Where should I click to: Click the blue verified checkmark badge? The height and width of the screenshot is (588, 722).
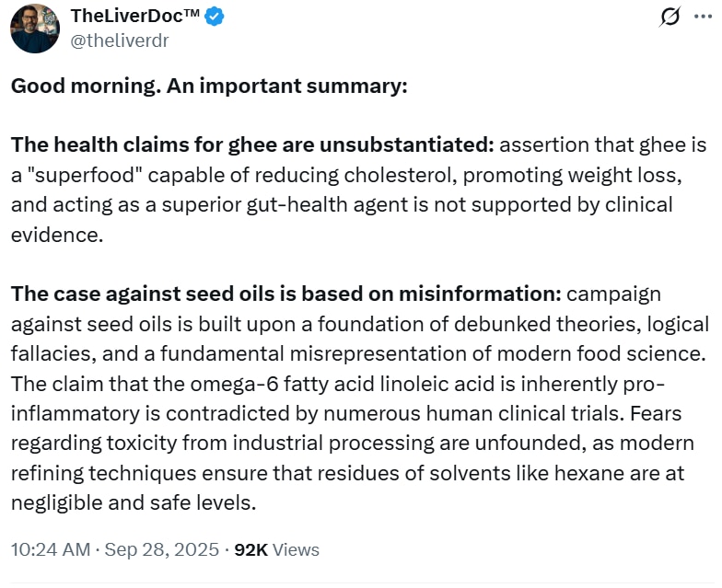pos(214,17)
